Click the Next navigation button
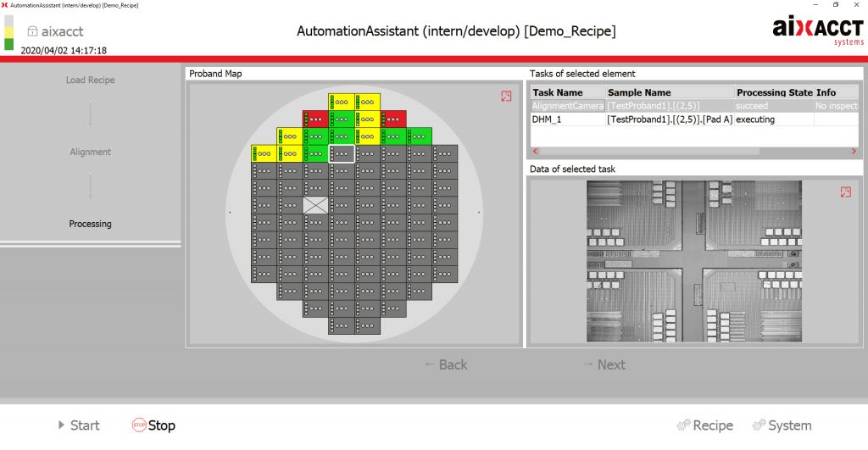Image resolution: width=868 pixels, height=450 pixels. pyautogui.click(x=604, y=364)
